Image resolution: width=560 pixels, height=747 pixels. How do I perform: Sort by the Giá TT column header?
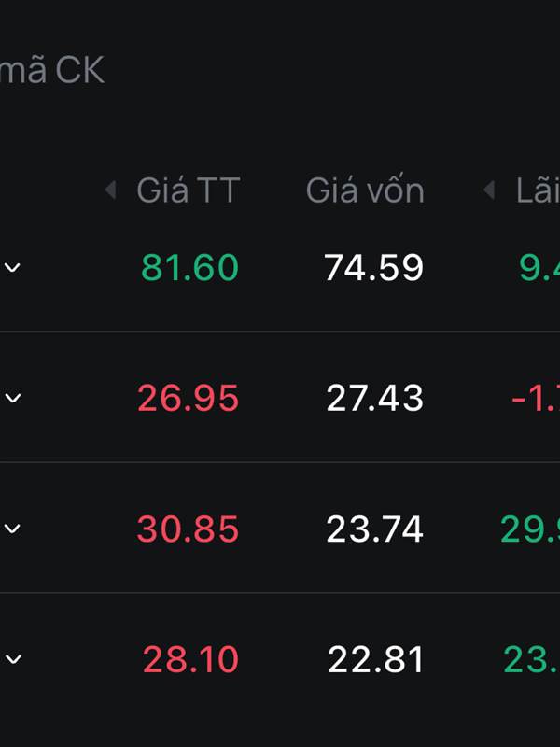coord(189,190)
